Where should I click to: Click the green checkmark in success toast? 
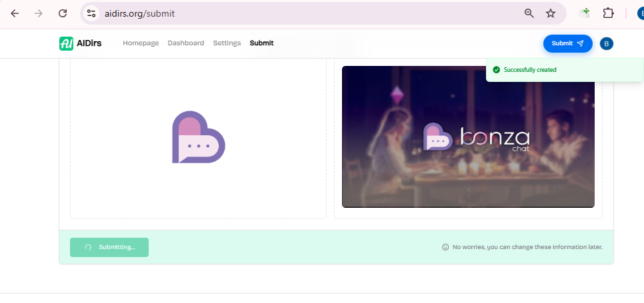pyautogui.click(x=496, y=69)
